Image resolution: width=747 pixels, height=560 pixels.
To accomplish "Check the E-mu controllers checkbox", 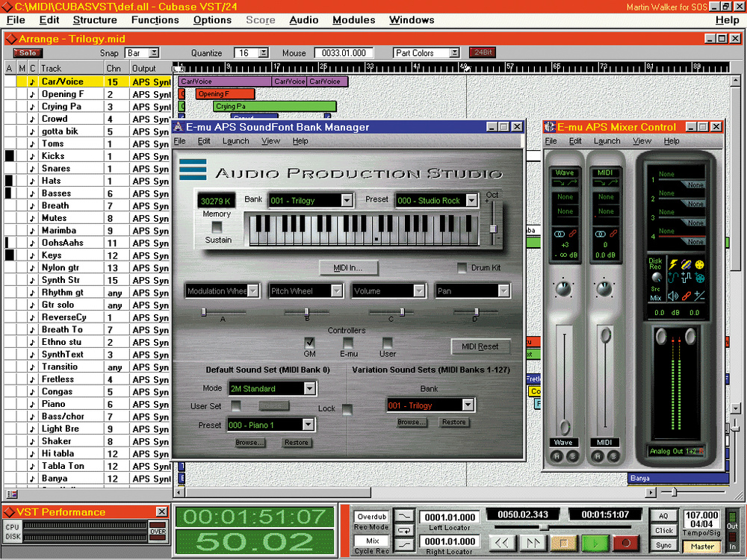I will click(348, 343).
